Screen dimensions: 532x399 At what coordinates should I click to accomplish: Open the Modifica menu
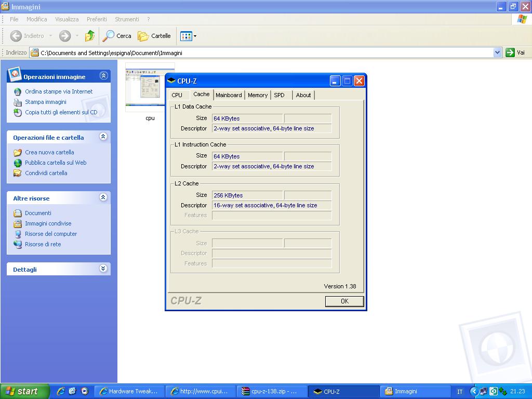pyautogui.click(x=37, y=19)
